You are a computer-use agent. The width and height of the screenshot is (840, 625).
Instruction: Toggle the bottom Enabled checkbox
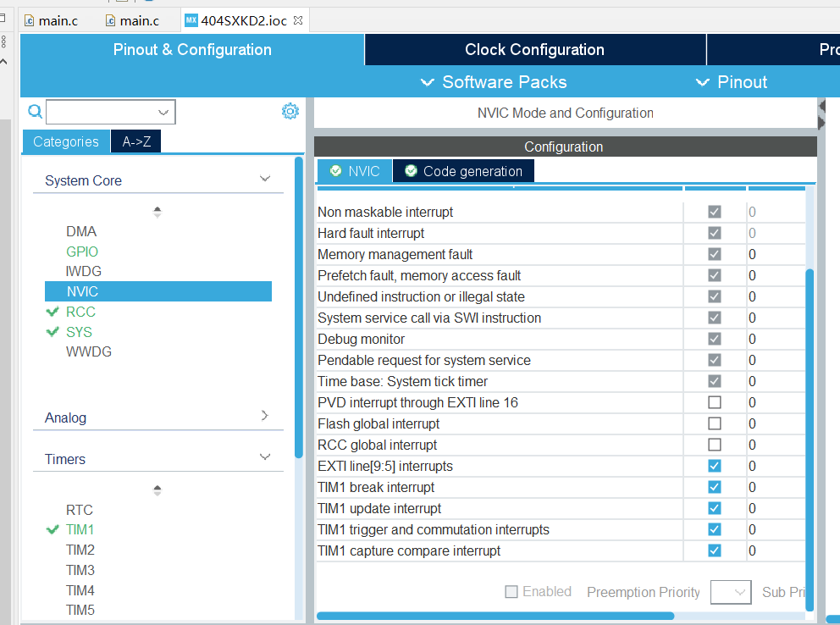511,592
